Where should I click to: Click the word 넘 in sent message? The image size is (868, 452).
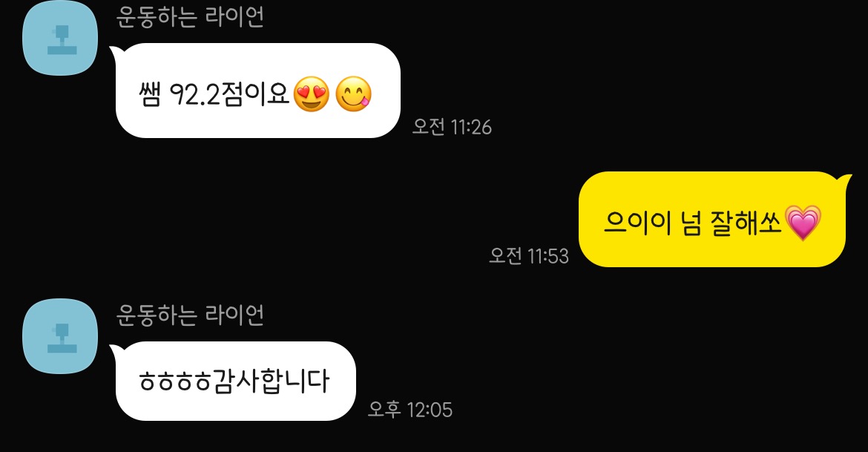[x=691, y=223]
